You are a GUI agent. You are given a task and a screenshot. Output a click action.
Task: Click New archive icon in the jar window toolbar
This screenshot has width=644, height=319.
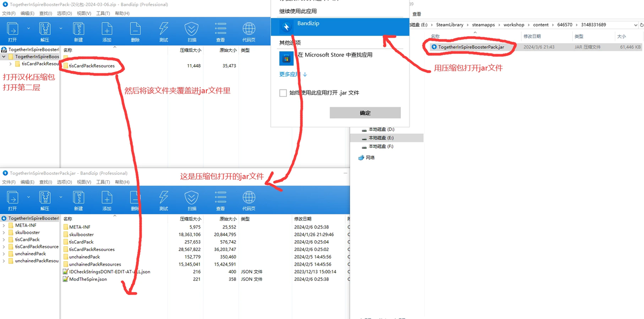78,198
